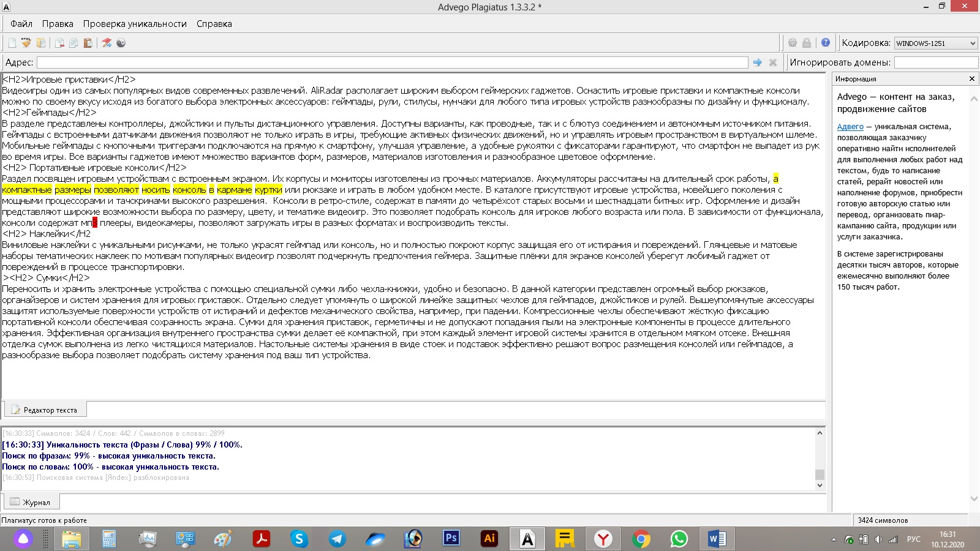Screen dimensions: 980x551
Task: Open the WINDOWS-1251 encoding dropdown
Action: coord(936,43)
